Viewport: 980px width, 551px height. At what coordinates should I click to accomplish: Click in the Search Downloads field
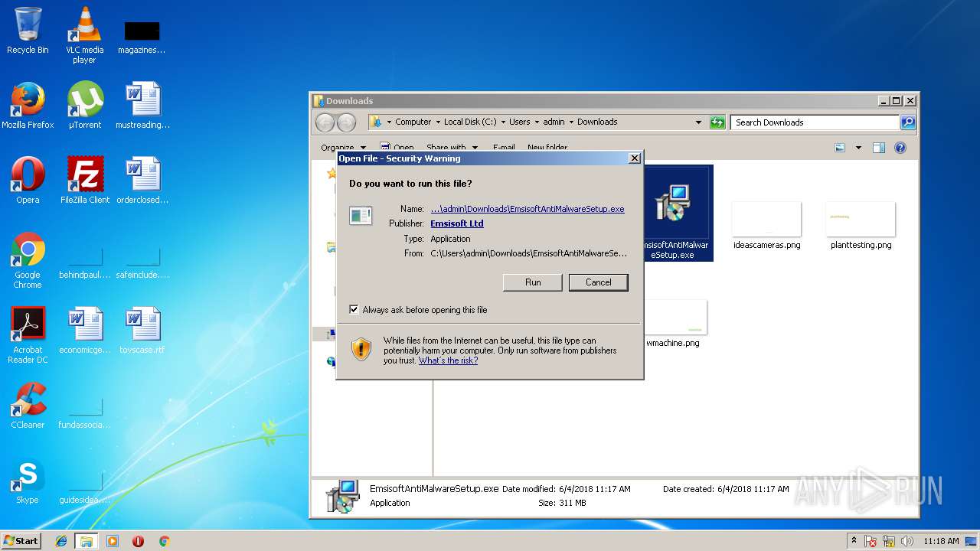815,122
